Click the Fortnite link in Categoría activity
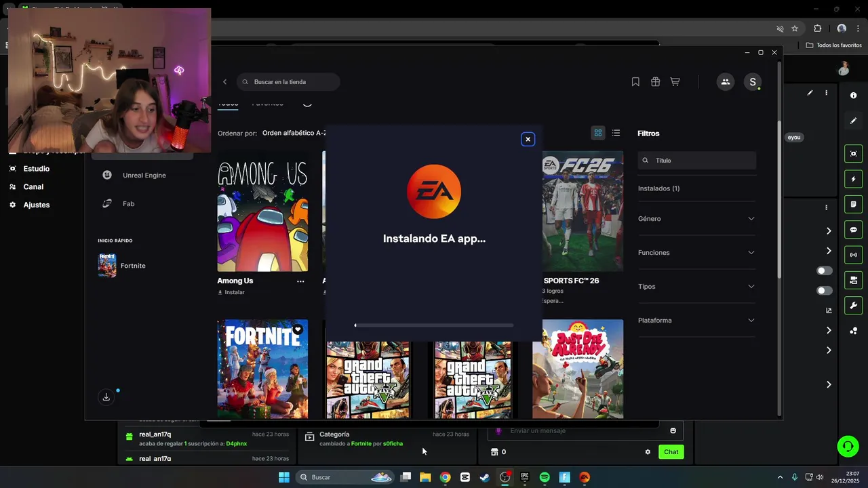The height and width of the screenshot is (488, 868). pyautogui.click(x=361, y=443)
